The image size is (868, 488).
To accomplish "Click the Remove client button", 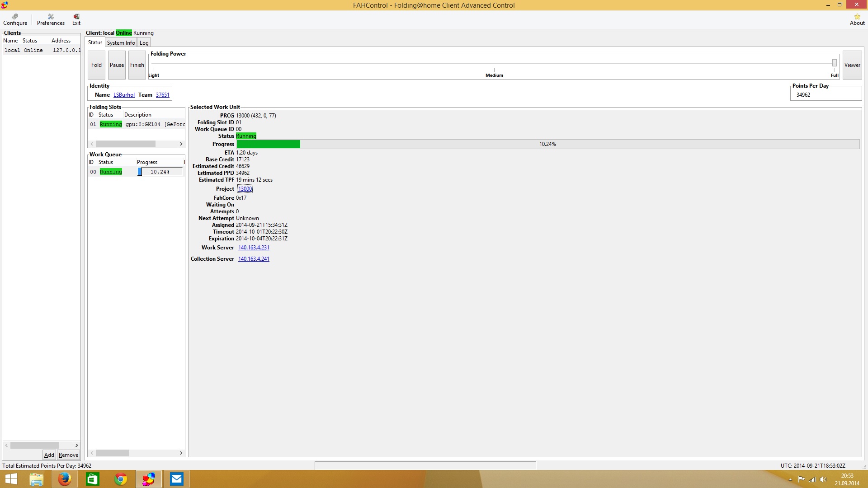I will [68, 455].
